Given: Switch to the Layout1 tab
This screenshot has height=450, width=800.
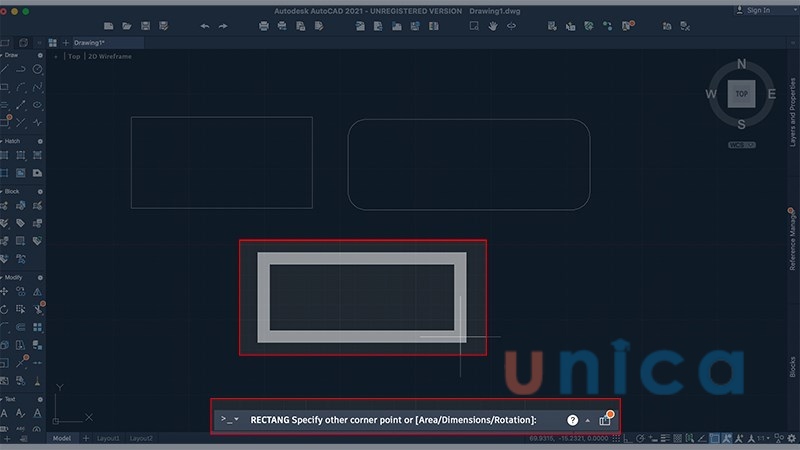Looking at the screenshot, I should 108,438.
